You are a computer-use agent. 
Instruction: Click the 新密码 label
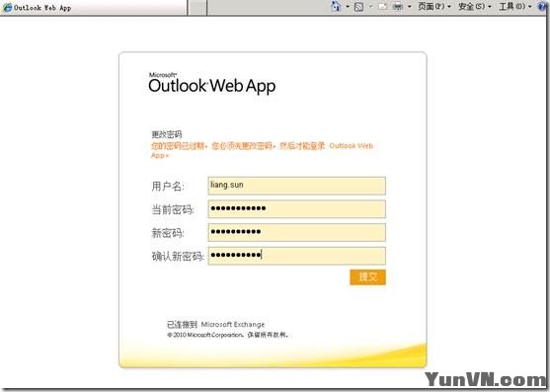pyautogui.click(x=168, y=233)
